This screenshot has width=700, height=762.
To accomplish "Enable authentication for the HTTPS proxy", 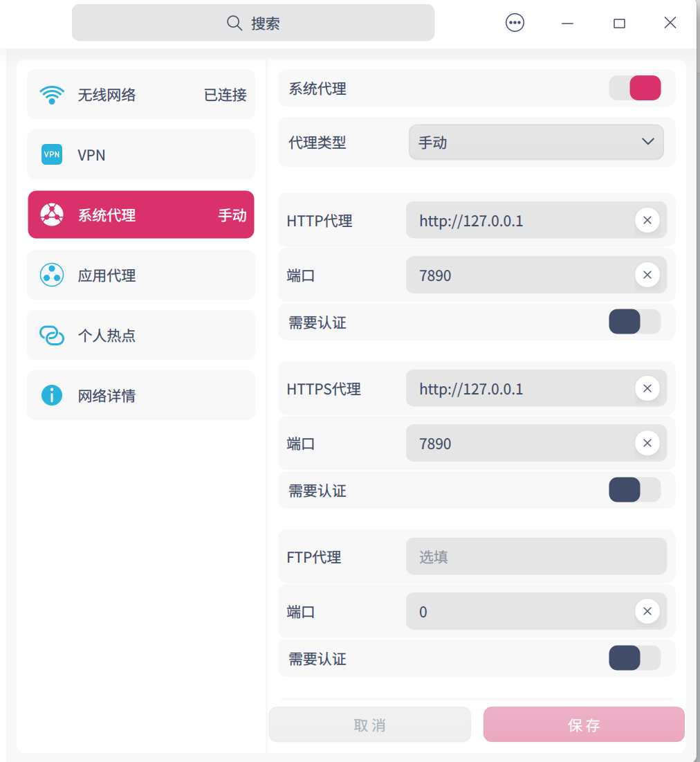I will [x=634, y=490].
